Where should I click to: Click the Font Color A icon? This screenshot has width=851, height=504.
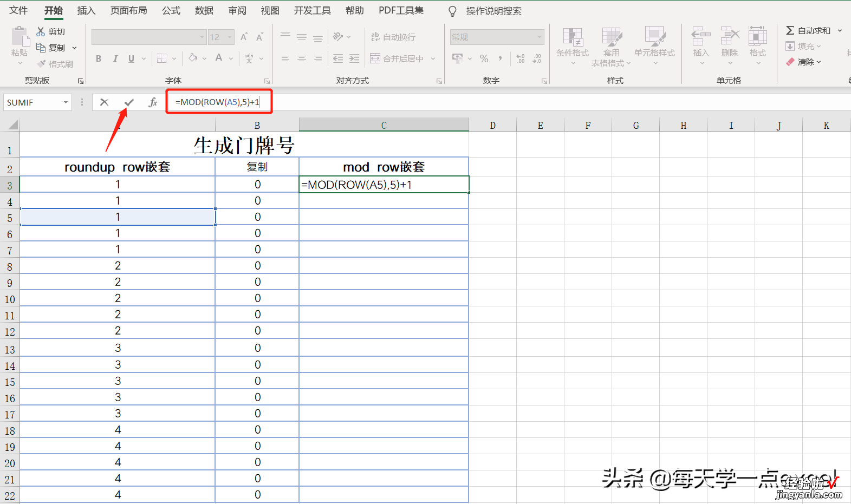[219, 58]
